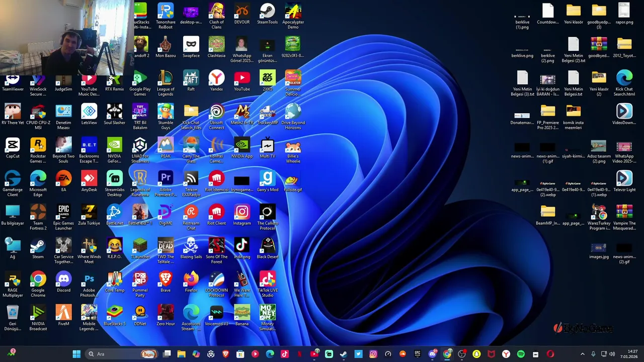
Task: Select the EA app desktop icon
Action: (x=63, y=182)
